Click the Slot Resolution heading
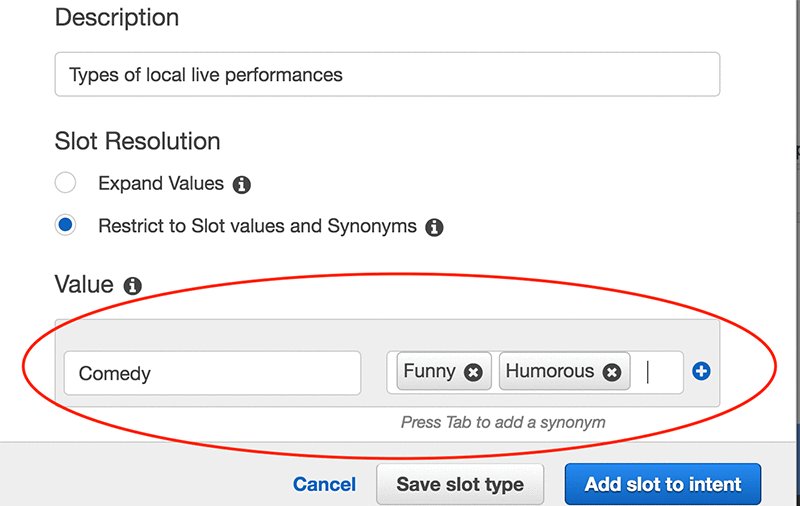800x506 pixels. [x=137, y=141]
